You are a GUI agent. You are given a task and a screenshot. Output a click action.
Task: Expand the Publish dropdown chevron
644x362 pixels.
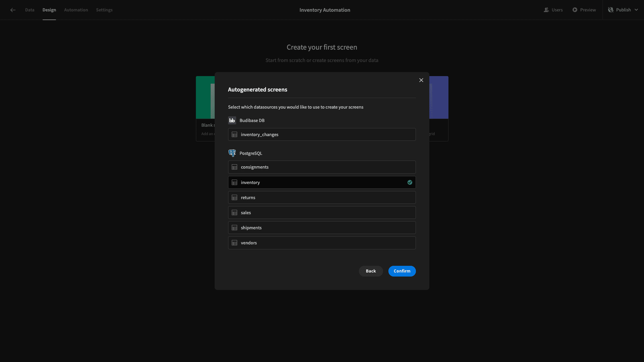pyautogui.click(x=636, y=10)
